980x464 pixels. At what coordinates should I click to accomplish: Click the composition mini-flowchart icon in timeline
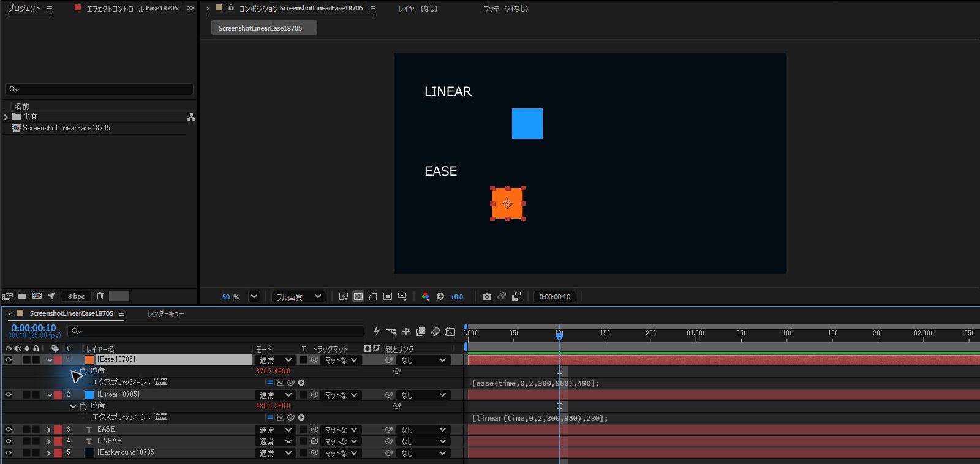coord(391,332)
